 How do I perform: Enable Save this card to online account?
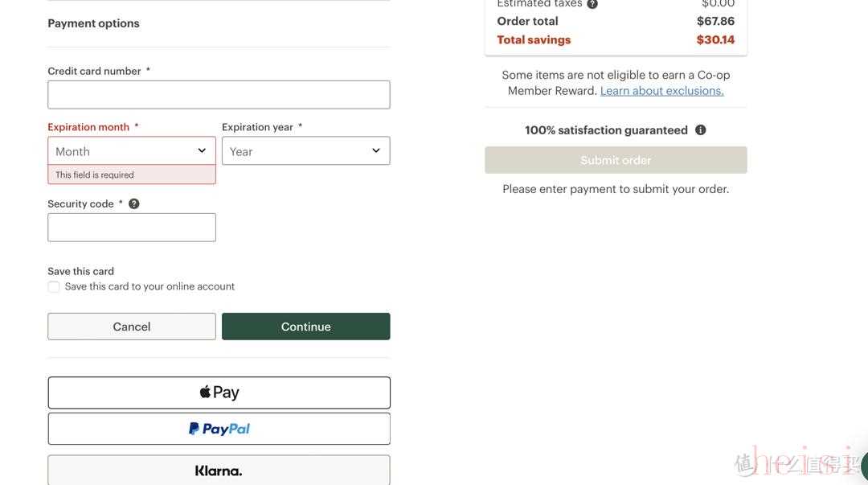click(54, 286)
